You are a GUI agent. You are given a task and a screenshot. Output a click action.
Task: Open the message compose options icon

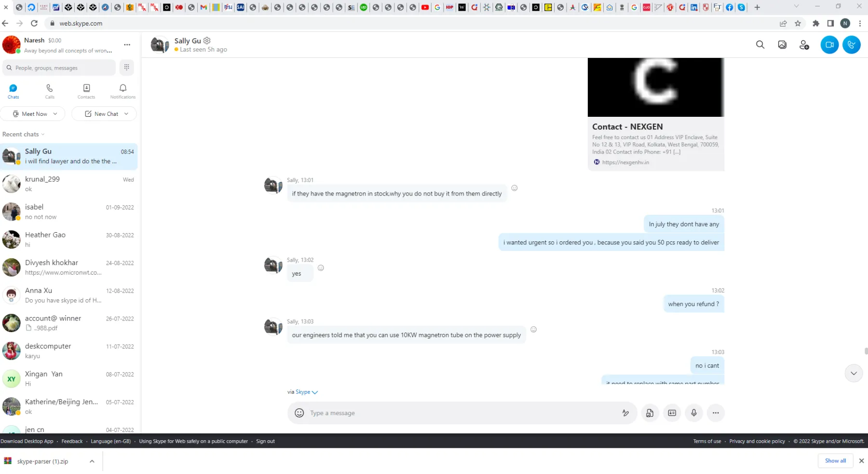coord(625,413)
